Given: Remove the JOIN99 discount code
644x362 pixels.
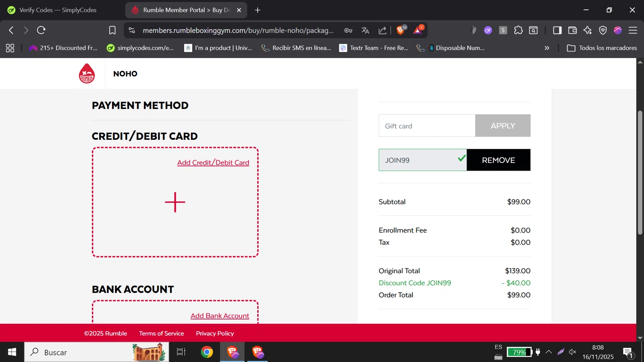Looking at the screenshot, I should tap(498, 160).
